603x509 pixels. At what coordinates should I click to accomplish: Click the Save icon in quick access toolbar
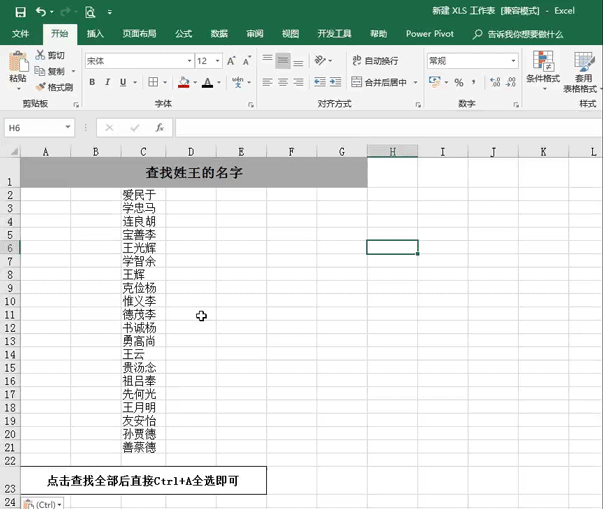coord(20,12)
